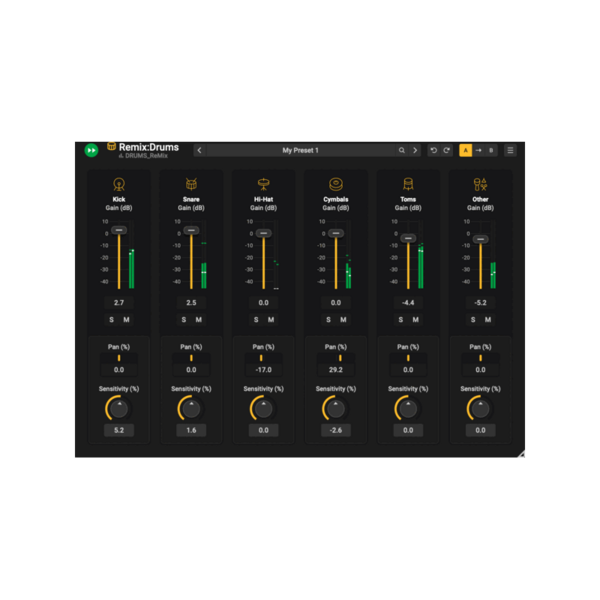Solo the Hi-Hat channel
This screenshot has width=600, height=600.
[256, 320]
